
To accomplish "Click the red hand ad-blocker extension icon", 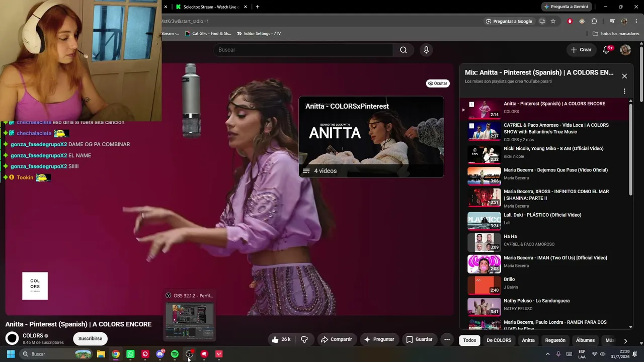I will (x=570, y=21).
